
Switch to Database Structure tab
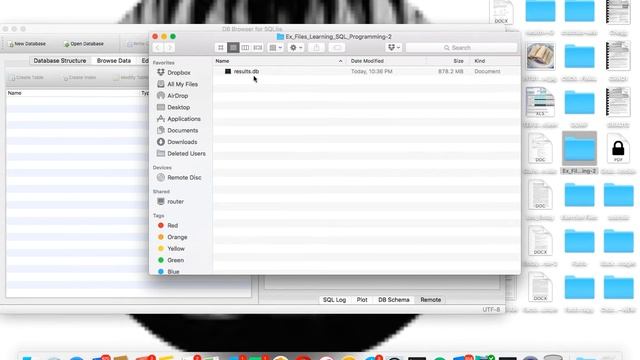click(60, 60)
